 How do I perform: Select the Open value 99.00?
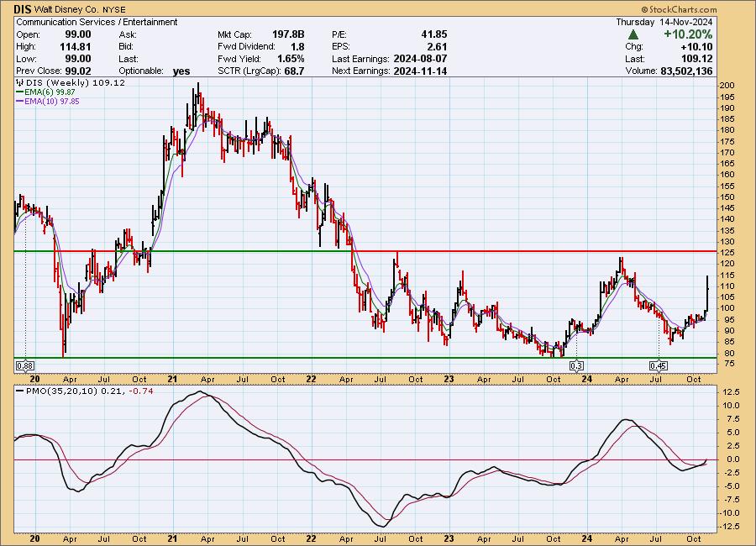[x=78, y=34]
